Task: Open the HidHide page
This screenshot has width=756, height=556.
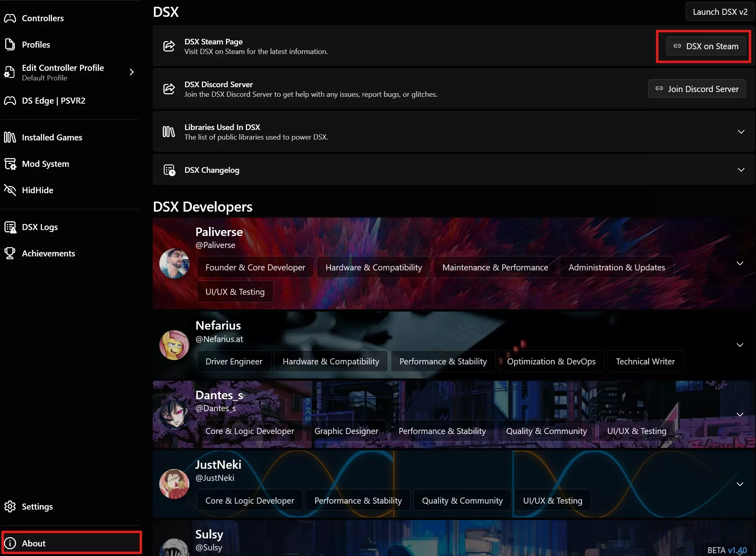Action: [70, 190]
